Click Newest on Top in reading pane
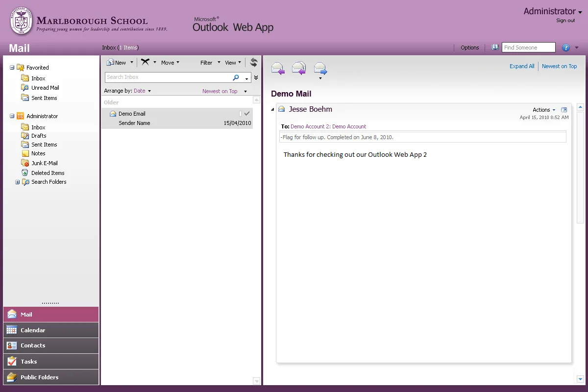This screenshot has width=588, height=392. 559,66
